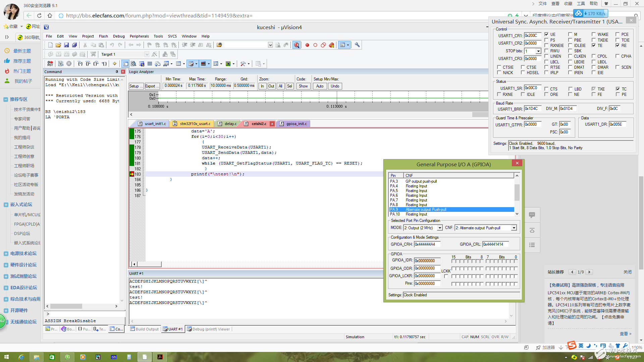
Task: Open the GPIOA MODE dropdown
Action: 440,228
